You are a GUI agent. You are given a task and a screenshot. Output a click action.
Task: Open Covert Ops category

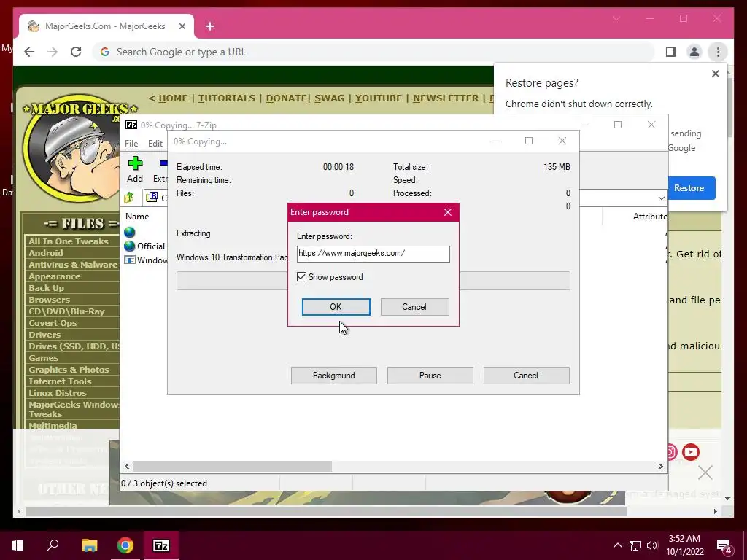(53, 323)
